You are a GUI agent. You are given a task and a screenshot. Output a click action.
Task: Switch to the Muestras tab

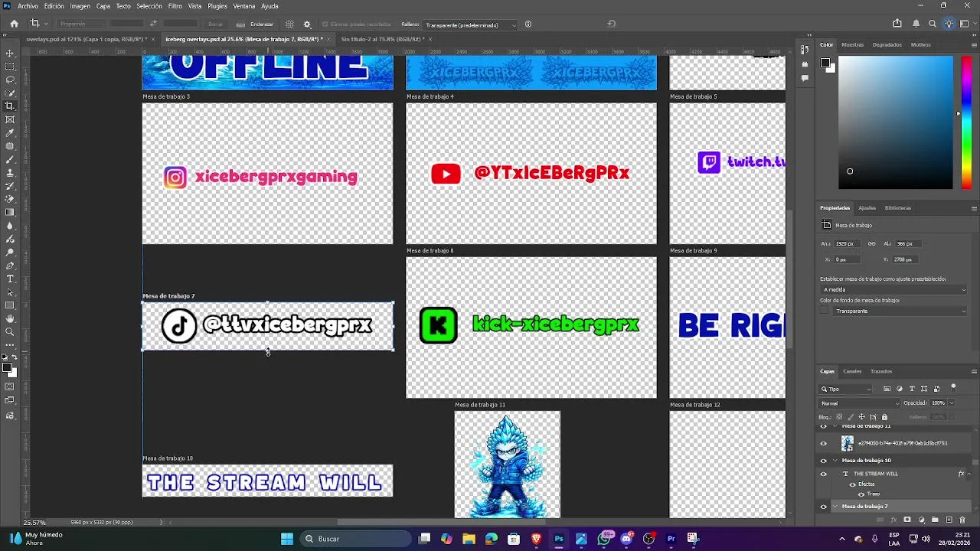[853, 44]
